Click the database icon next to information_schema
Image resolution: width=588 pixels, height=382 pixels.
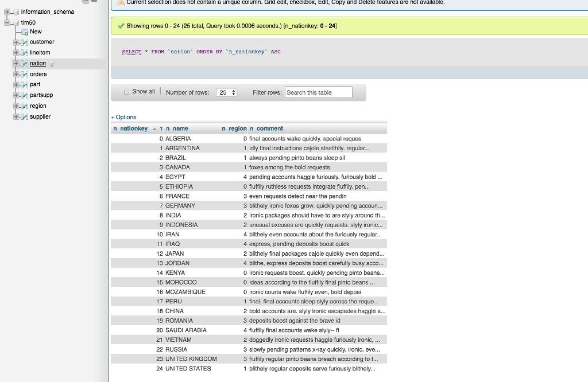16,11
